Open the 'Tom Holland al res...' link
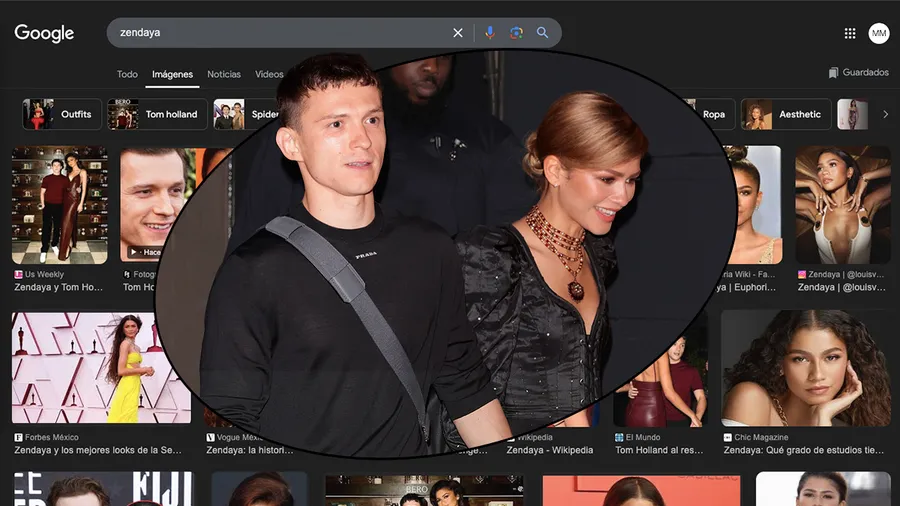This screenshot has height=506, width=900. point(659,450)
